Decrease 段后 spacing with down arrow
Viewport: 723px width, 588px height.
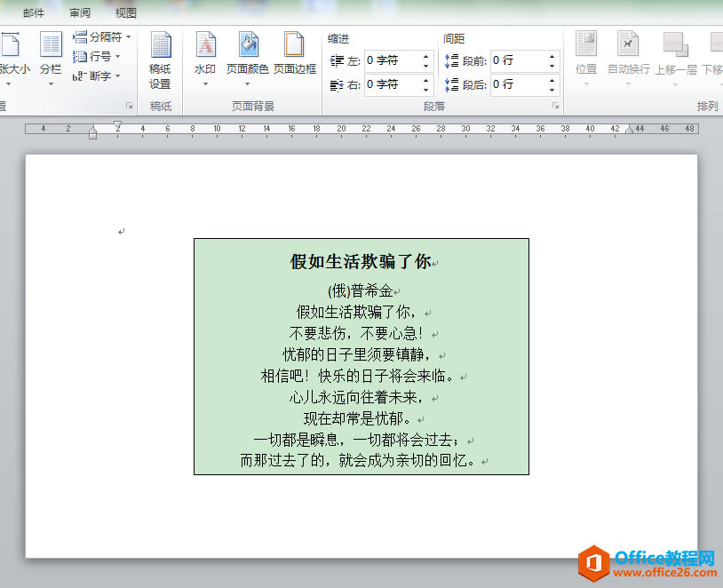(552, 90)
